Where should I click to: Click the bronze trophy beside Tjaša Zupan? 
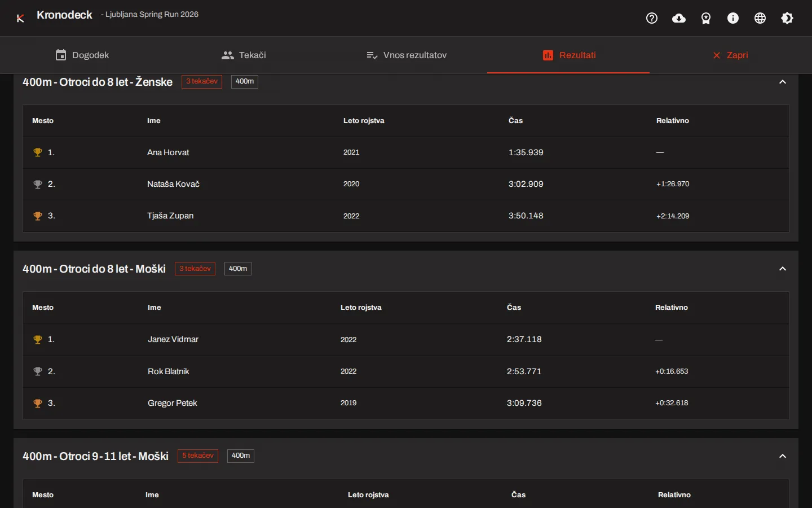click(38, 216)
